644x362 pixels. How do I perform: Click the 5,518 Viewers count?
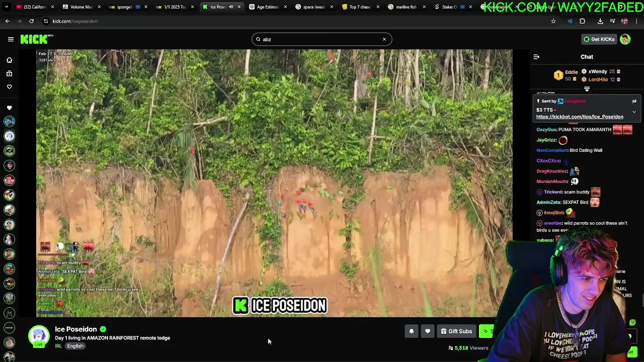(468, 348)
